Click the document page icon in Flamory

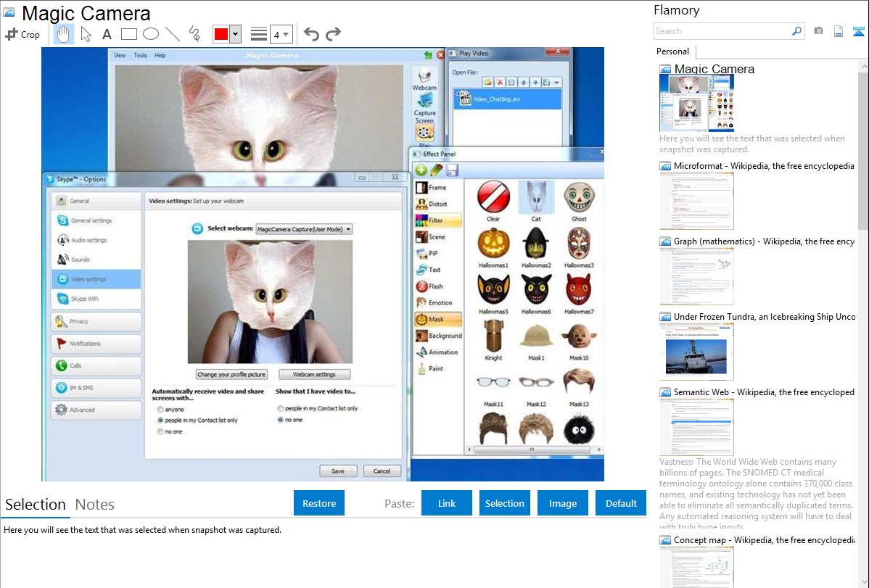[839, 31]
